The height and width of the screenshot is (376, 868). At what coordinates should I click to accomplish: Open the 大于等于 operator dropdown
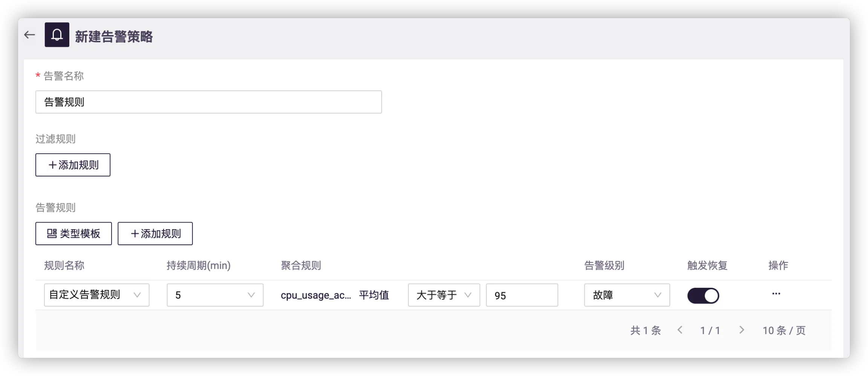click(443, 295)
